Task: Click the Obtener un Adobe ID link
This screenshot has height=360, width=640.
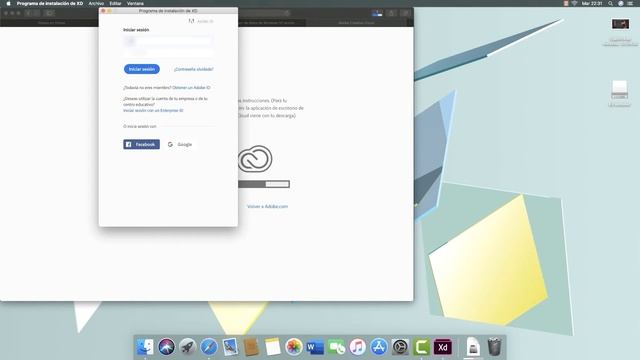Action: click(191, 88)
